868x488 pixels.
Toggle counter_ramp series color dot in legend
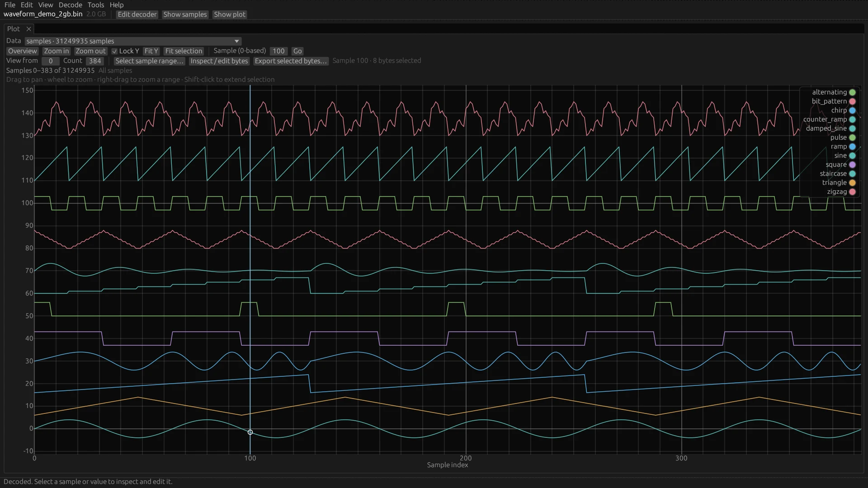(852, 120)
